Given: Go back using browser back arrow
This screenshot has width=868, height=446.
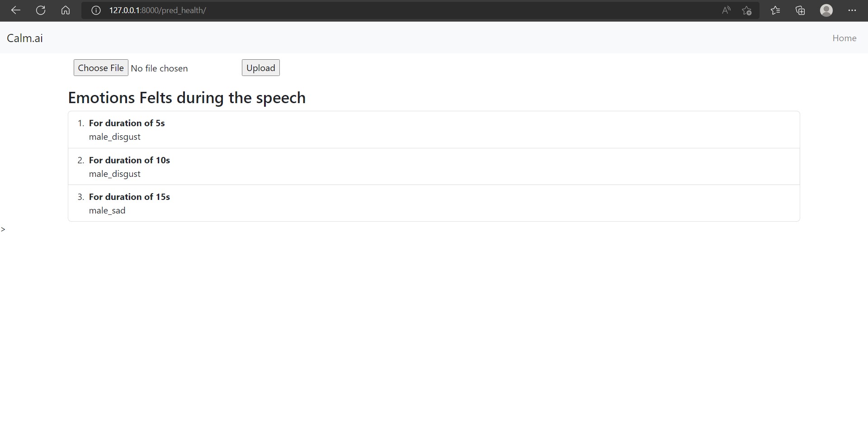Looking at the screenshot, I should (16, 10).
